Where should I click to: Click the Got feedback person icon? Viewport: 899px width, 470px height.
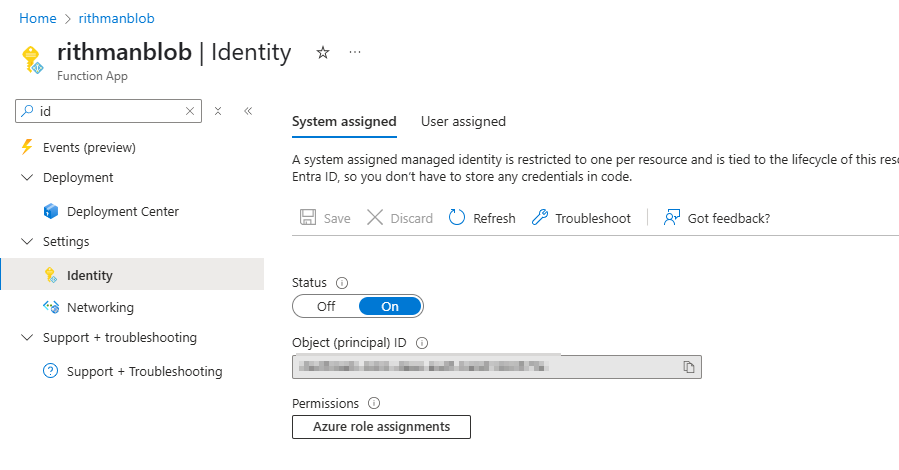pyautogui.click(x=671, y=218)
